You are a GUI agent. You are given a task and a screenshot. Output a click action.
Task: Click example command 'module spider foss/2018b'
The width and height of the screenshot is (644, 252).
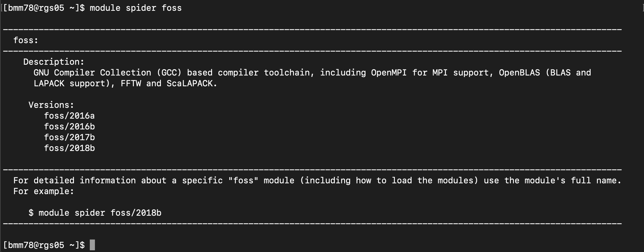tap(100, 213)
